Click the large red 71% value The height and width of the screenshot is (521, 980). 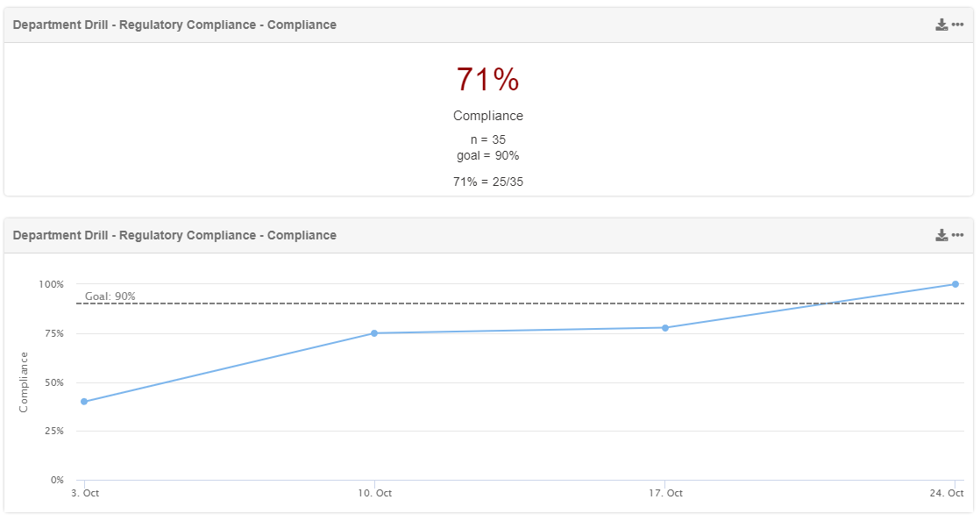click(488, 80)
